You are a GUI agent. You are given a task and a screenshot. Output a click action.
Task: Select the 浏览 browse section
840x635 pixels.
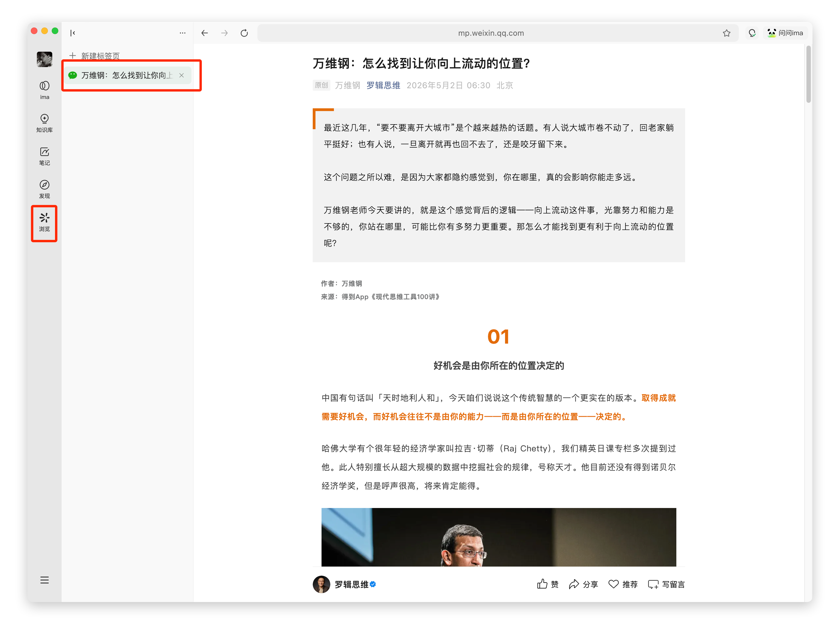[45, 222]
